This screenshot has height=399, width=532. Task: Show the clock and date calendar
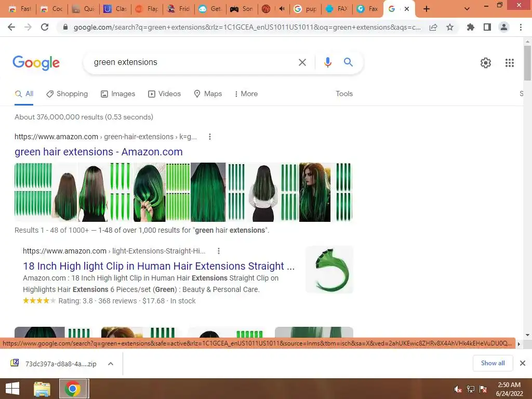pyautogui.click(x=509, y=389)
